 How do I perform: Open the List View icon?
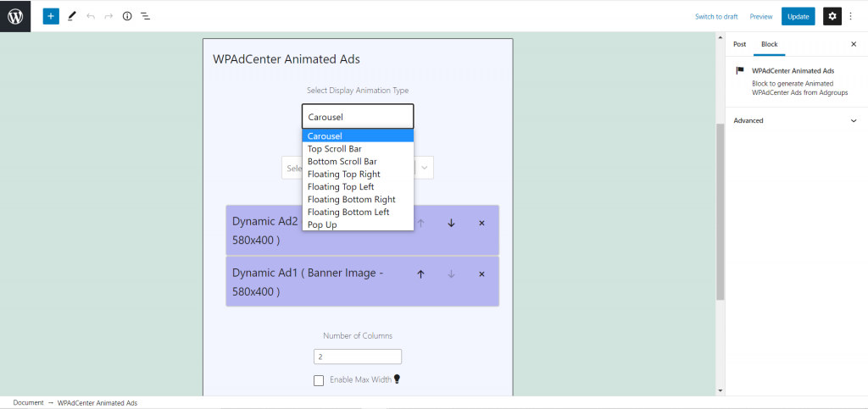click(145, 16)
